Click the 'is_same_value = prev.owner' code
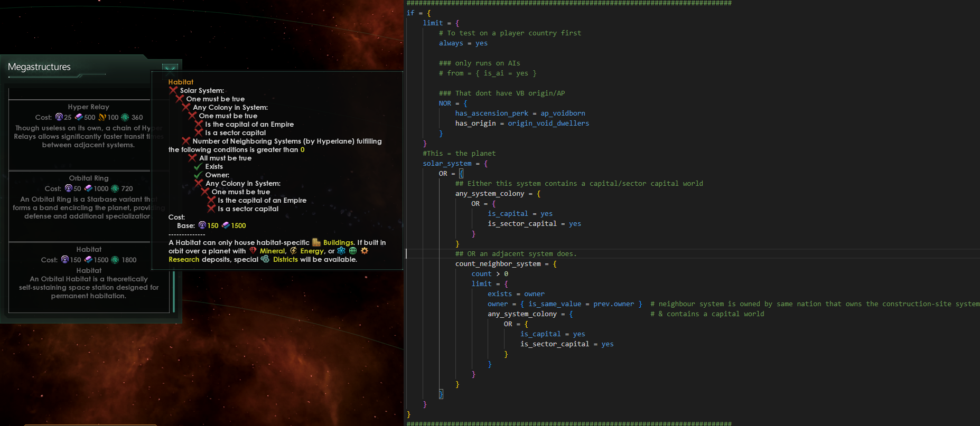Viewport: 980px width, 426px height. pyautogui.click(x=581, y=304)
